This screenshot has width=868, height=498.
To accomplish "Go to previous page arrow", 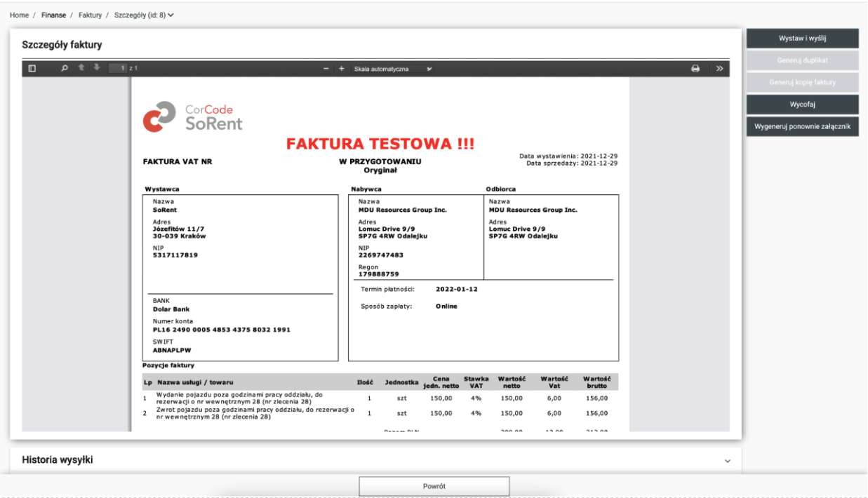I will 81,68.
